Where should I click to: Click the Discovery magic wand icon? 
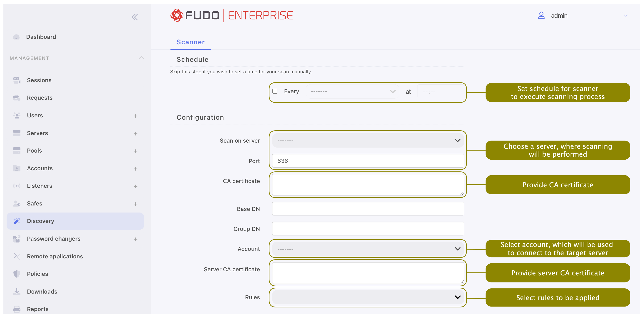(x=17, y=221)
